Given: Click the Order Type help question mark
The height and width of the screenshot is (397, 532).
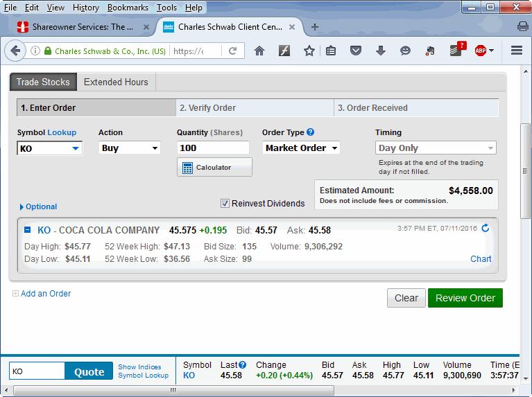Looking at the screenshot, I should click(x=310, y=132).
